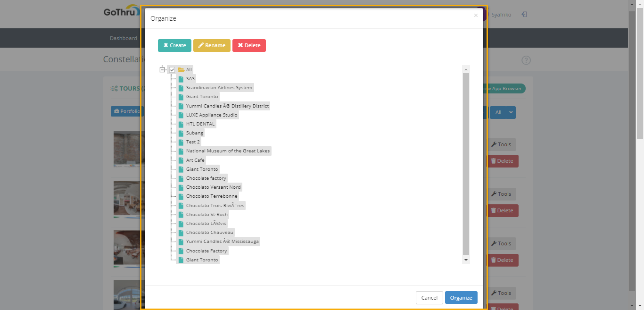Screen dimensions: 644x310
Task: Select Yummi Candles Mississauga item
Action: [222, 242]
